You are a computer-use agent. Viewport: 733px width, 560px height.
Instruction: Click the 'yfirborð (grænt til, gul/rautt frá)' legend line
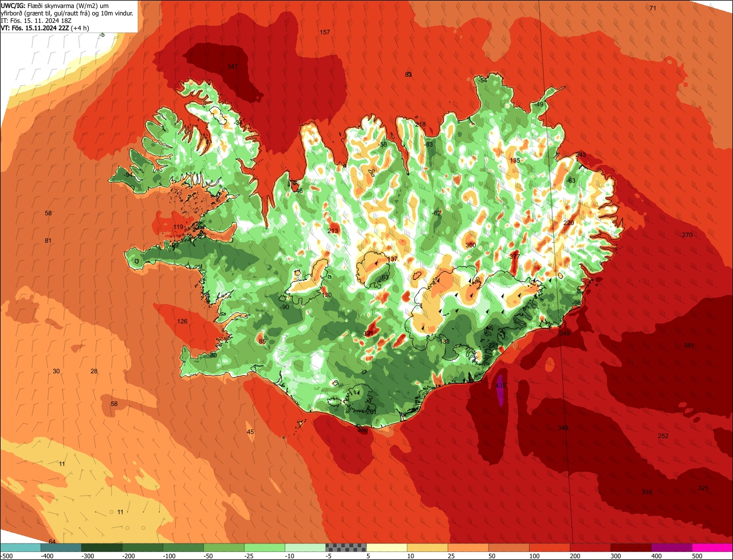44,13
